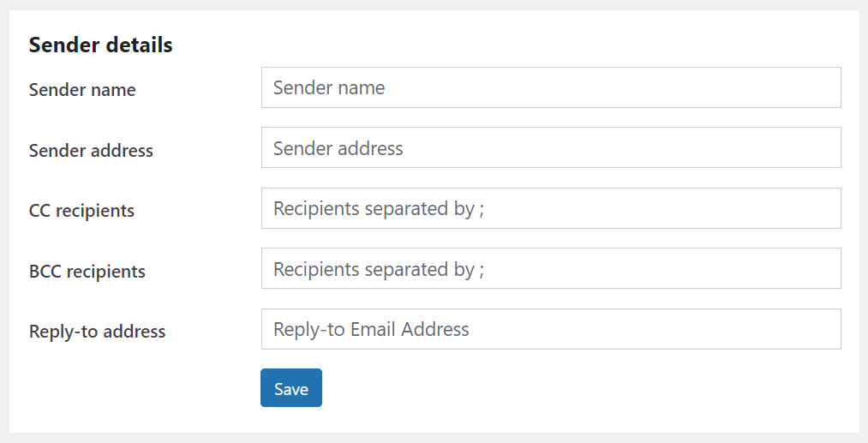868x443 pixels.
Task: Focus the Sender name input field
Action: tap(551, 87)
